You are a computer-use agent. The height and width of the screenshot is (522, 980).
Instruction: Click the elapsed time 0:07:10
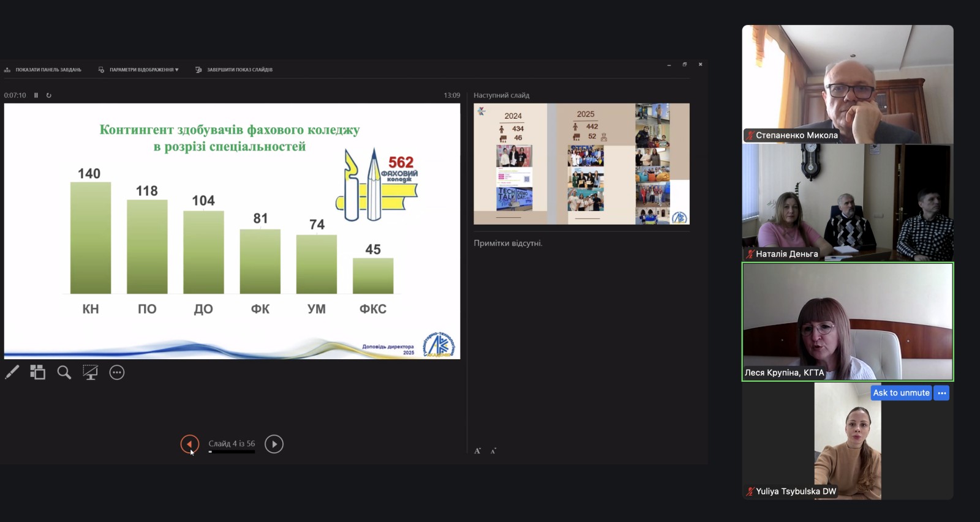point(15,95)
